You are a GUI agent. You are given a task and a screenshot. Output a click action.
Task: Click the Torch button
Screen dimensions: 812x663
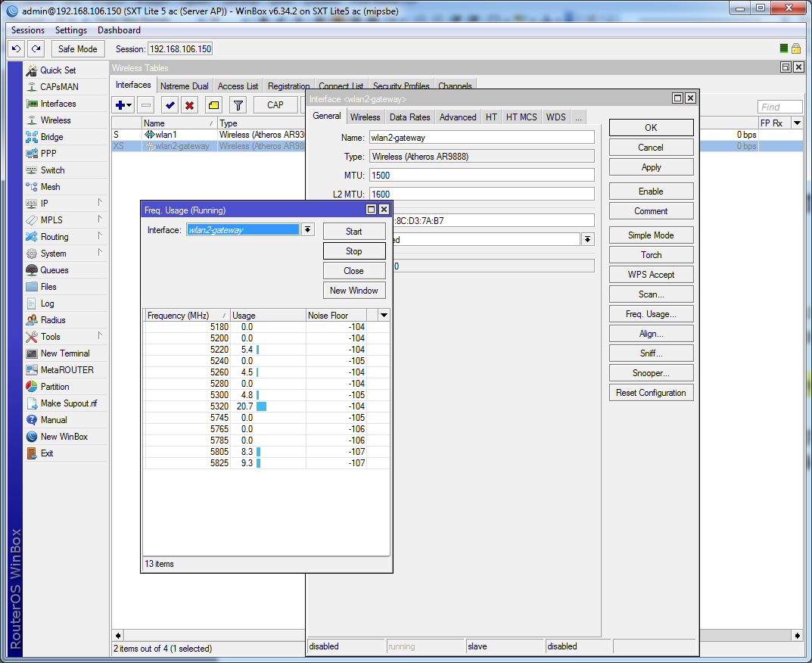(651, 255)
